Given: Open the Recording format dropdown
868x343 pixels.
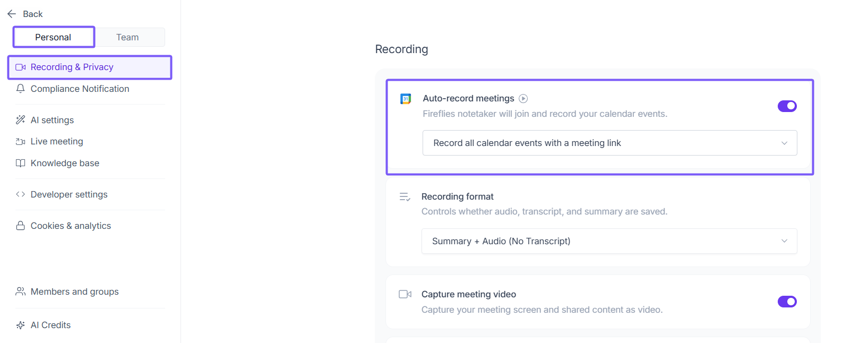Looking at the screenshot, I should coord(609,241).
